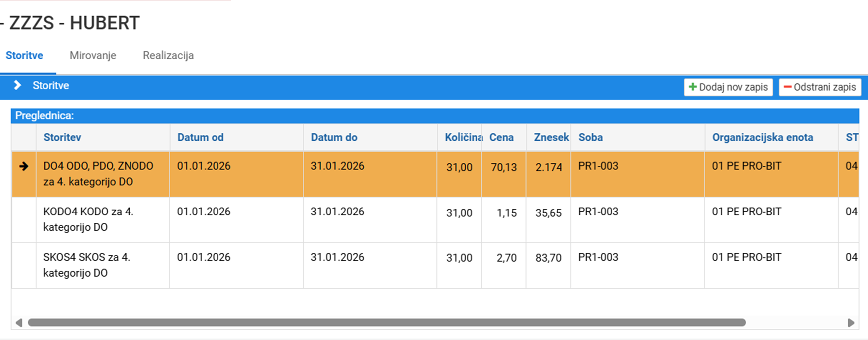Open the Realizacija tab
868x340 pixels.
(168, 55)
